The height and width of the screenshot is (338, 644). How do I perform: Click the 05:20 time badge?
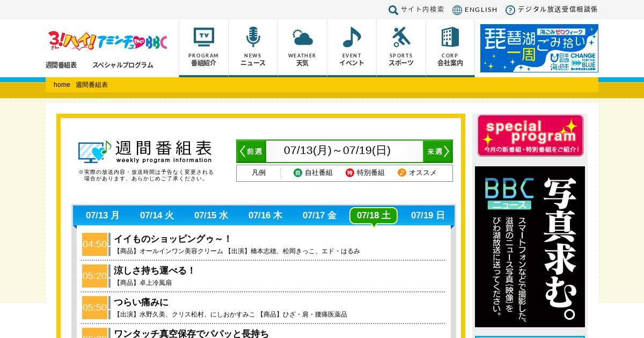click(x=94, y=276)
